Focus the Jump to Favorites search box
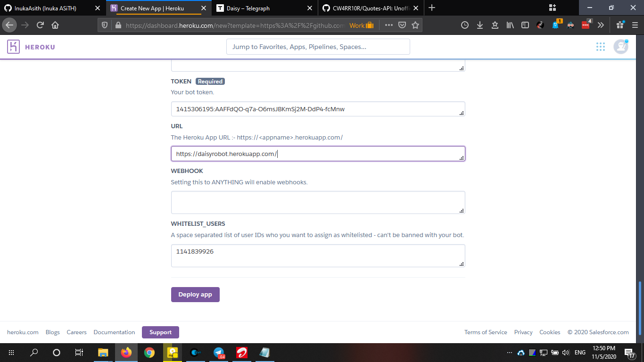644x362 pixels. 318,47
